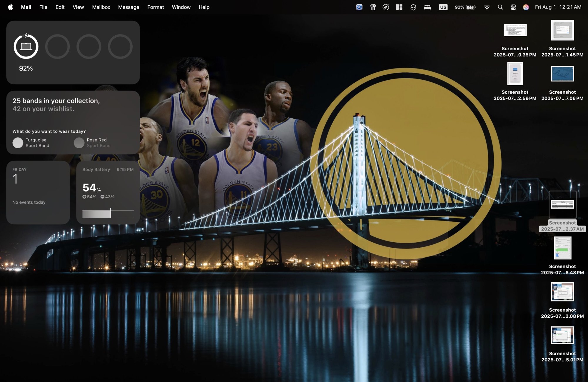Image resolution: width=588 pixels, height=382 pixels.
Task: Click the keys icon in menu bar
Action: point(373,7)
